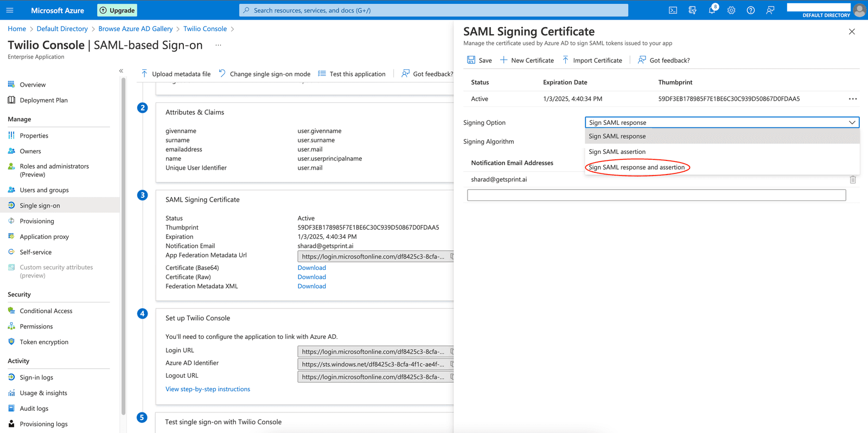Save the SAML signing certificate
This screenshot has height=433, width=868.
coord(480,60)
